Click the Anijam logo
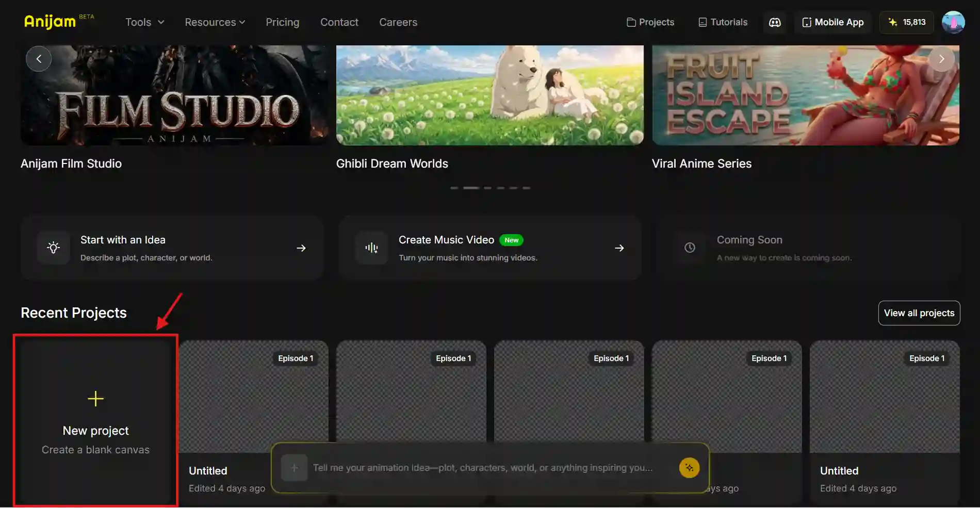The width and height of the screenshot is (980, 508). point(50,22)
